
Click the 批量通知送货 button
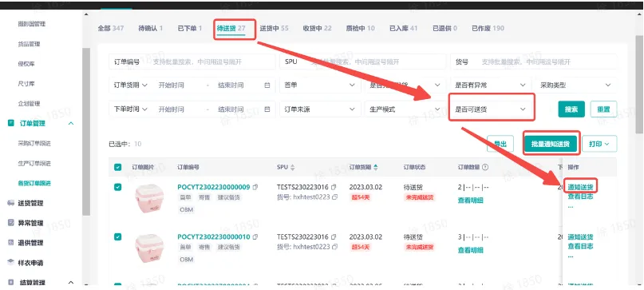pyautogui.click(x=551, y=144)
